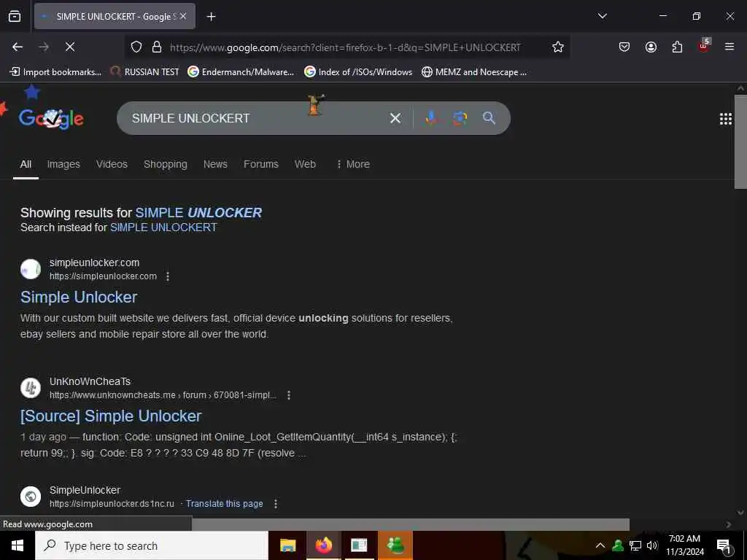List all tabs dropdown arrow
The height and width of the screenshot is (560, 747).
[x=602, y=16]
